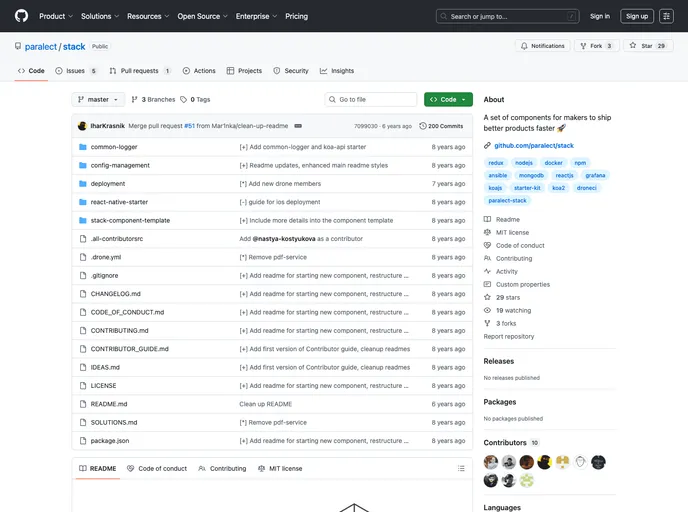The height and width of the screenshot is (512, 688).
Task: Open the paralect owner link
Action: tap(41, 47)
